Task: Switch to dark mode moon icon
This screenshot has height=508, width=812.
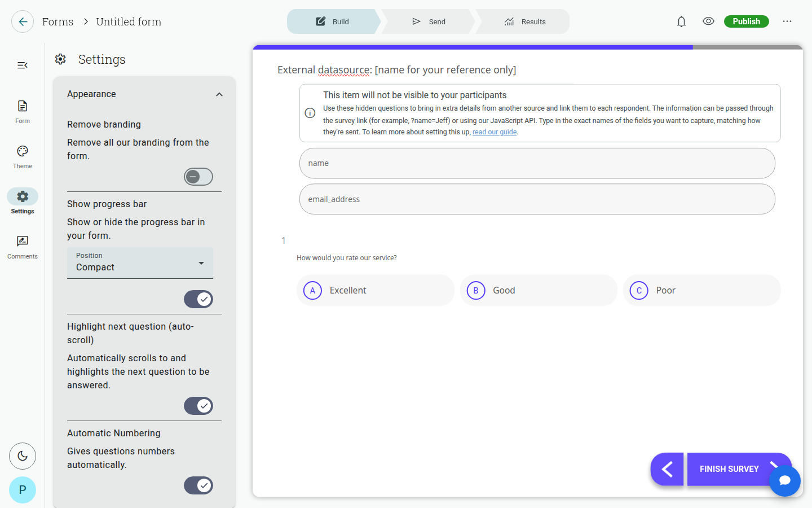Action: (23, 456)
